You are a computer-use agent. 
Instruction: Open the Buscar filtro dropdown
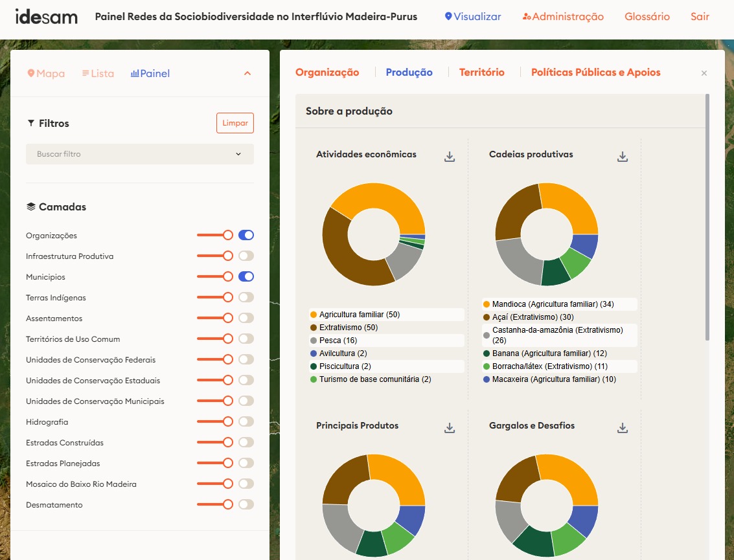140,154
